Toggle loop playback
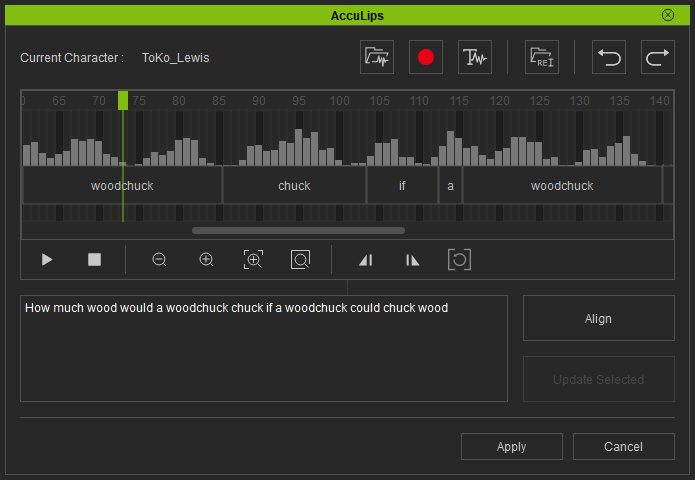695x480 pixels. tap(459, 260)
